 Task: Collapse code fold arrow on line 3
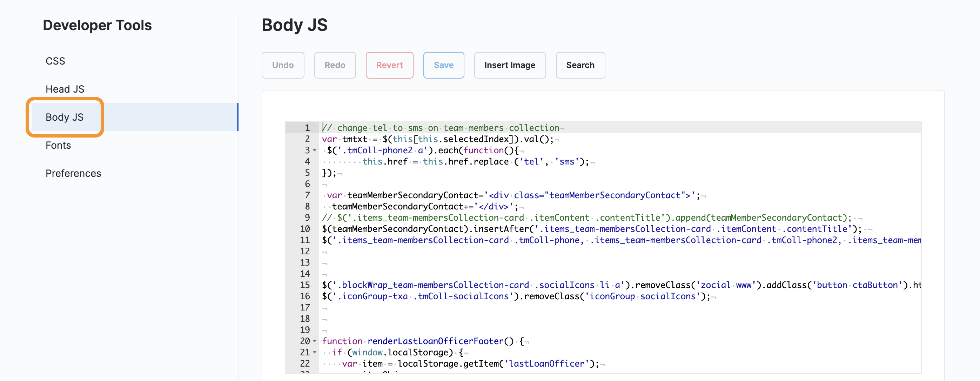(315, 151)
